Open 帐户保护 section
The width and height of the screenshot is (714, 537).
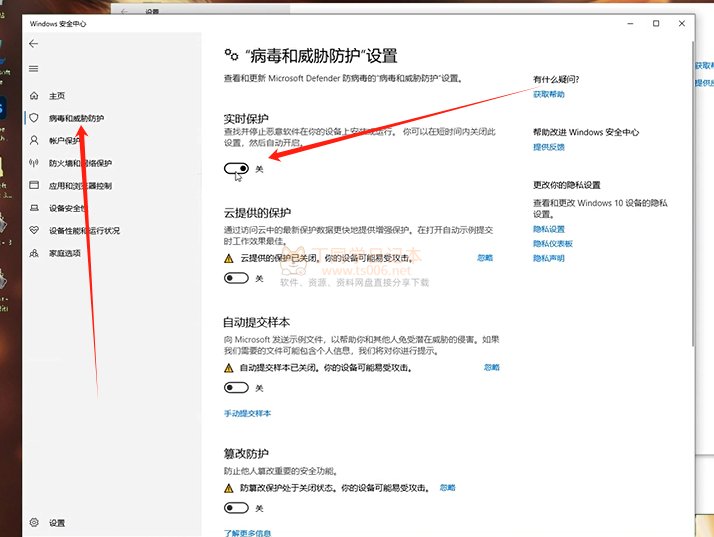(x=65, y=140)
